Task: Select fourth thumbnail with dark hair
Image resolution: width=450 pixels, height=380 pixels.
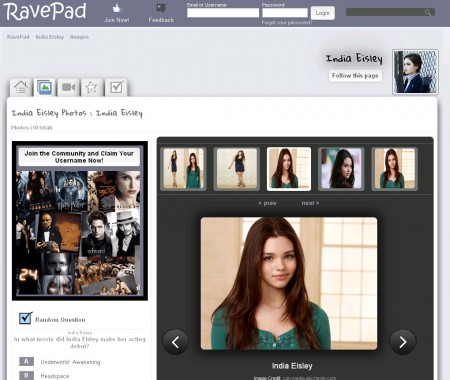Action: tap(341, 169)
